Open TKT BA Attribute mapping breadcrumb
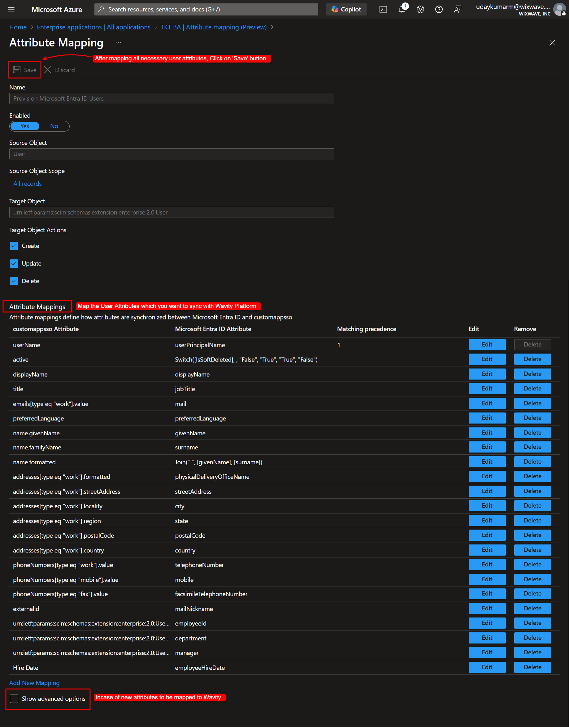The width and height of the screenshot is (569, 728). (x=213, y=27)
